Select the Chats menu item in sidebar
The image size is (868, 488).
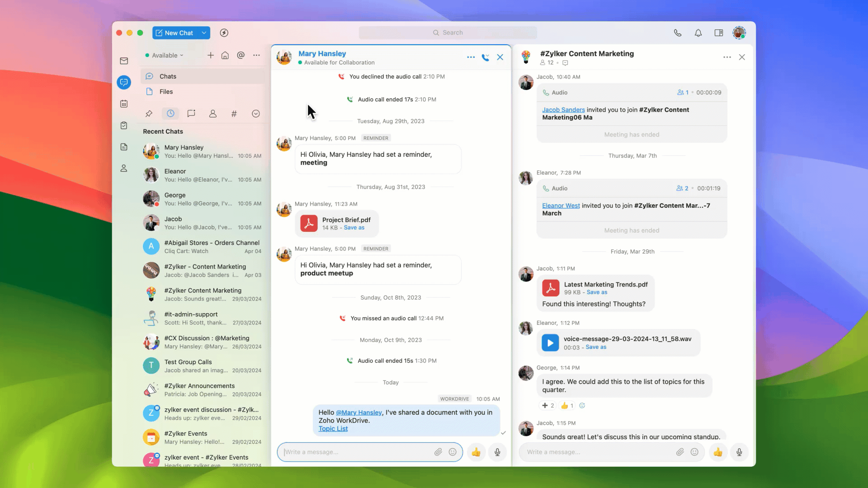168,76
